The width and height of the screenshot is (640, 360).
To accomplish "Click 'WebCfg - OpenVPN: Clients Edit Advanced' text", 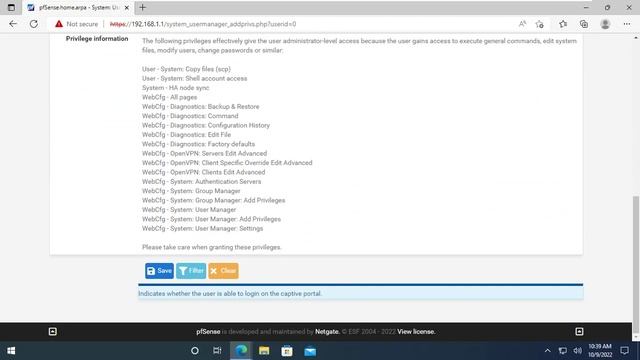I will [x=204, y=172].
